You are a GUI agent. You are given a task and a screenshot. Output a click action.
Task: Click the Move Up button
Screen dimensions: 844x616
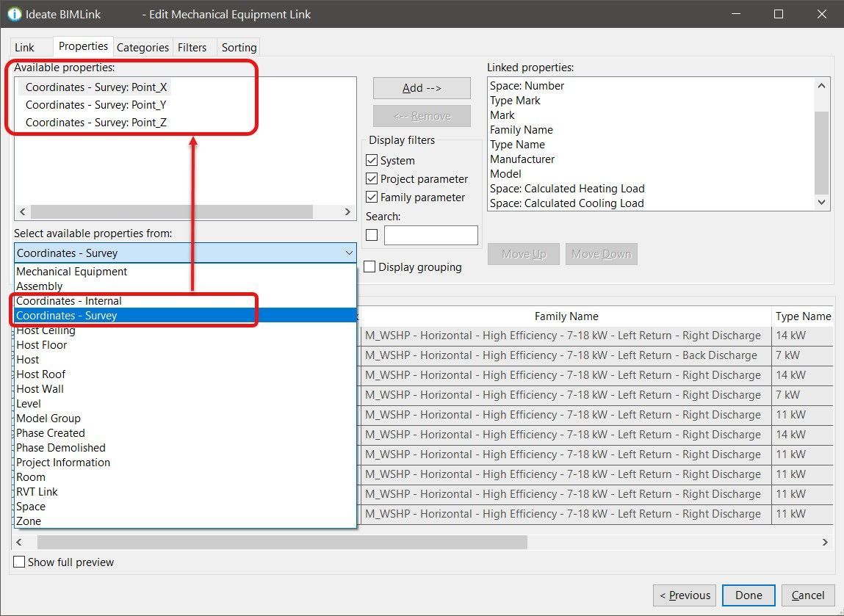(x=523, y=254)
